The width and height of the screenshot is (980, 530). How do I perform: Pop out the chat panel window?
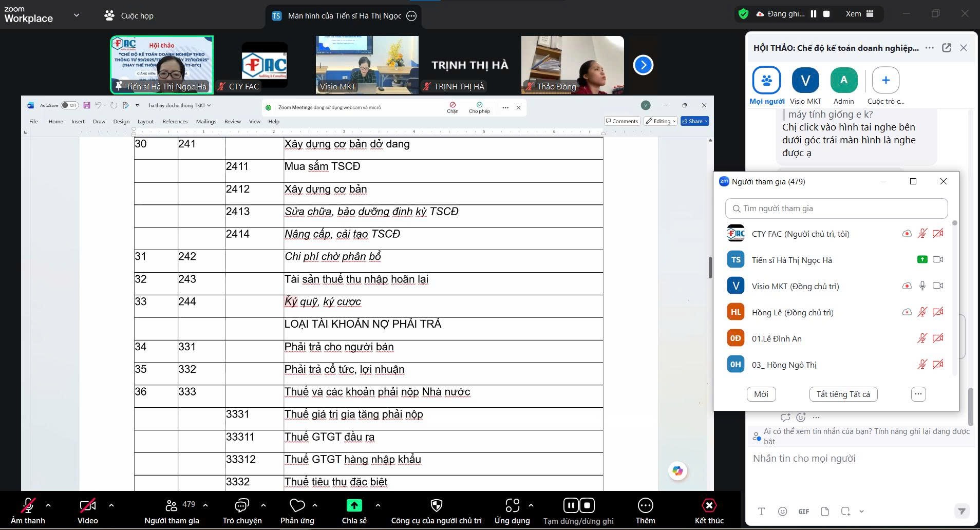click(x=946, y=48)
